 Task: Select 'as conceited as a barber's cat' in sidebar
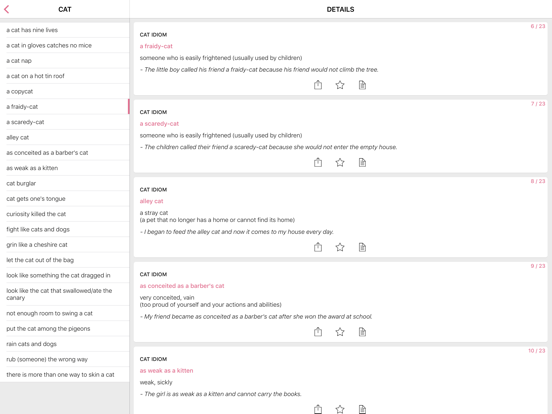pos(65,153)
